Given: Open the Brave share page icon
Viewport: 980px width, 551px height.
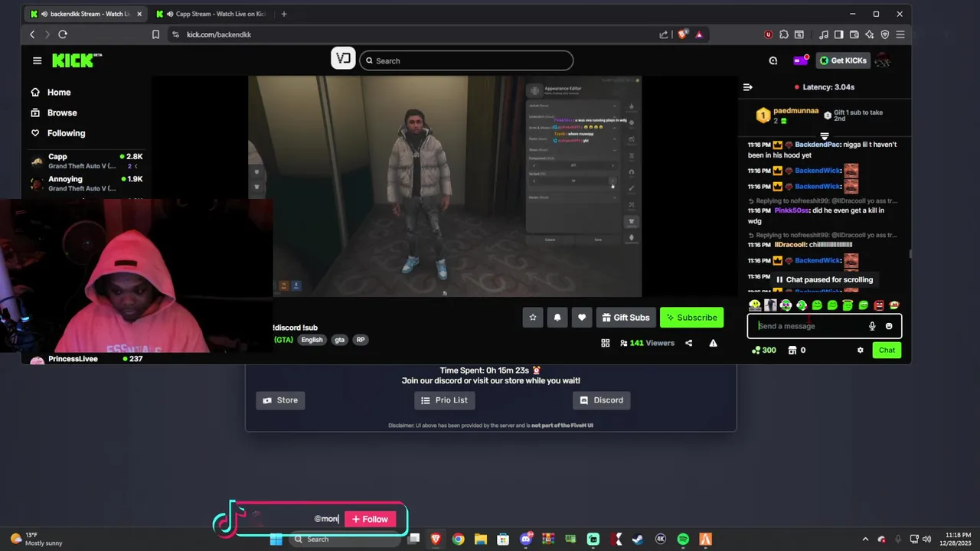Looking at the screenshot, I should click(x=664, y=34).
